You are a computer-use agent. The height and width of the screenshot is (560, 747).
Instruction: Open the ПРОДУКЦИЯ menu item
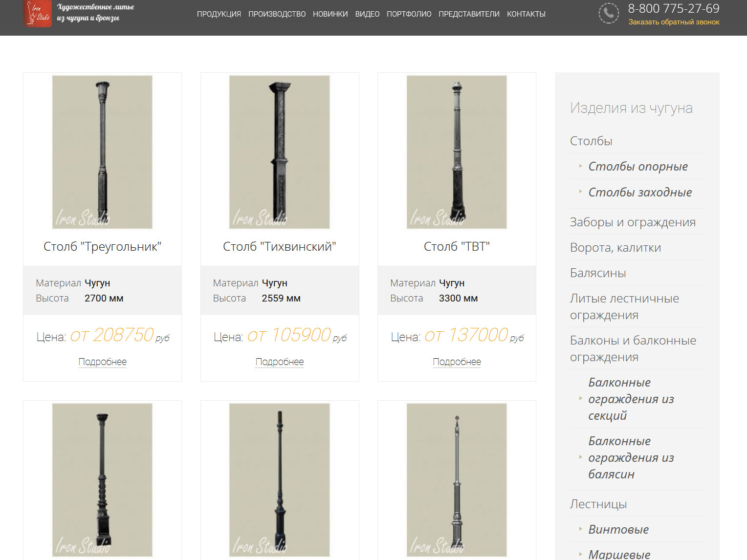(x=219, y=14)
